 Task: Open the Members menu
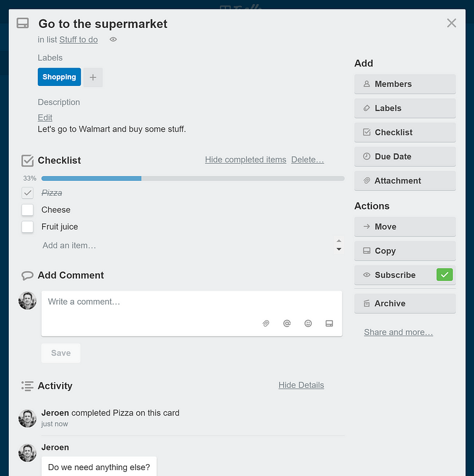[x=405, y=84]
